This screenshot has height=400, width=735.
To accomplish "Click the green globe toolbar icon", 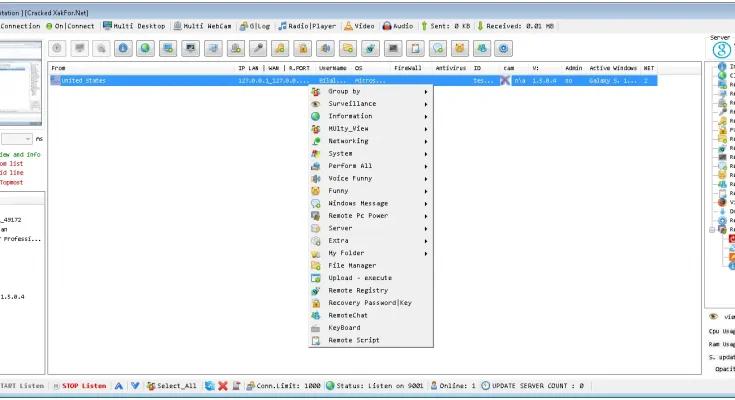I will click(x=145, y=47).
